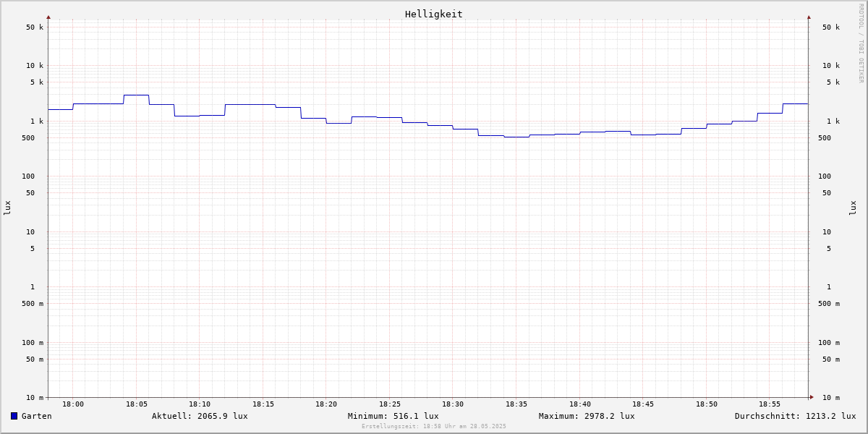The image size is (868, 434).
Task: Click the 18:50 time axis label
Action: (x=707, y=404)
